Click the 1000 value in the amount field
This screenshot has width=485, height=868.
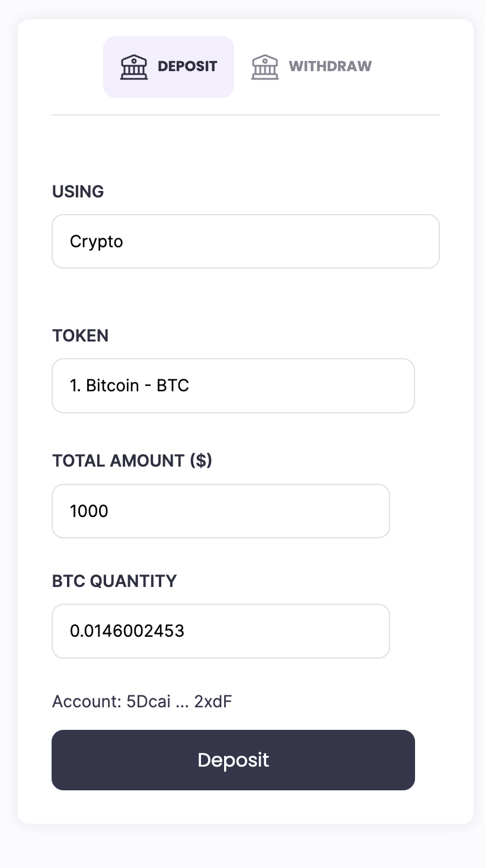89,511
